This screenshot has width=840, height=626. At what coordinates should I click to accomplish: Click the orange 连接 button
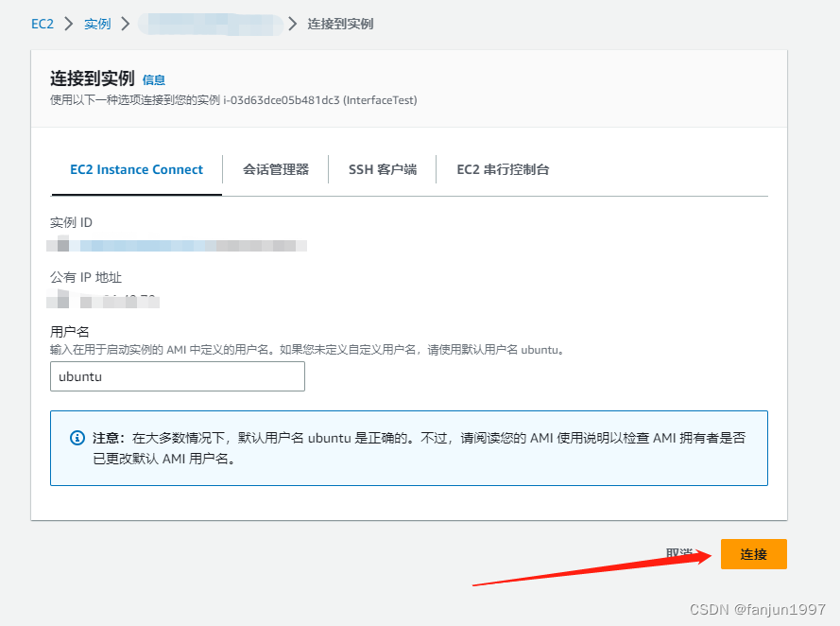[754, 554]
